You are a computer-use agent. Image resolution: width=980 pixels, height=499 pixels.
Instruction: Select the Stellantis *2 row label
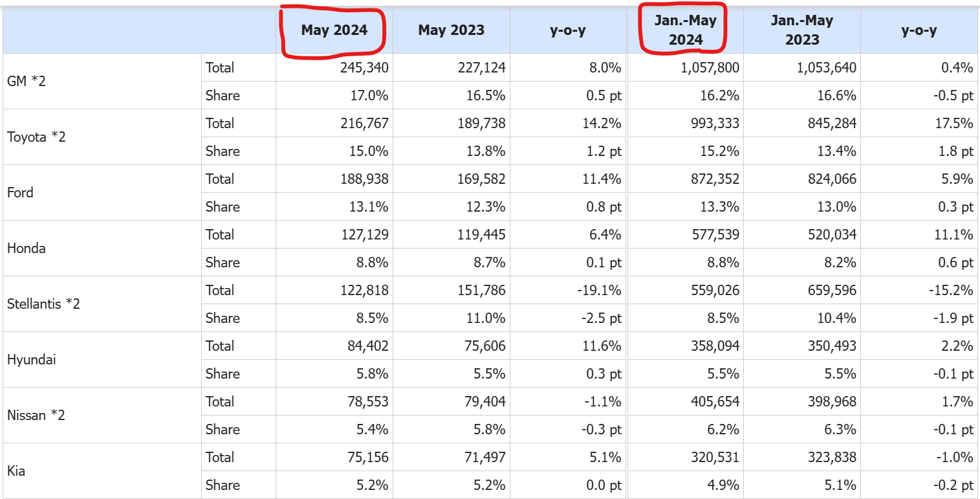click(43, 304)
